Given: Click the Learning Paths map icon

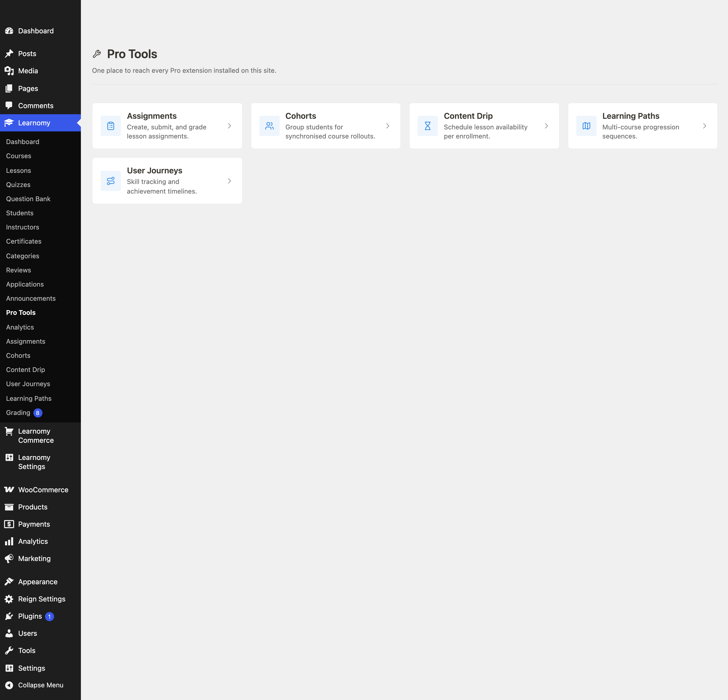Looking at the screenshot, I should pyautogui.click(x=586, y=126).
